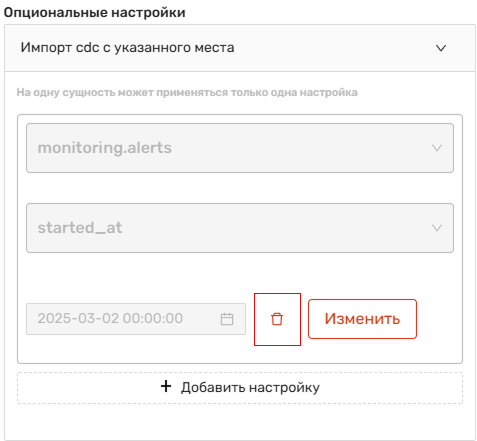Viewport: 477px width, 441px height.
Task: Delete the setting with the trash icon
Action: pyautogui.click(x=277, y=319)
